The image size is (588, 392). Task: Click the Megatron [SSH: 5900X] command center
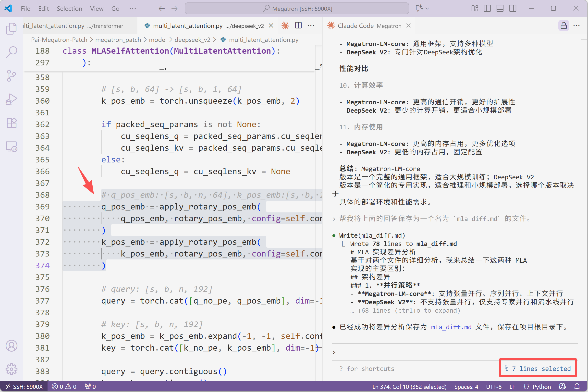(x=297, y=9)
